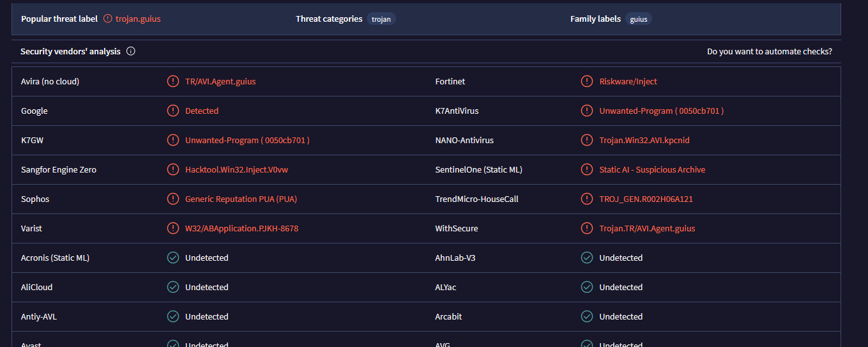868x347 pixels.
Task: Click the 'Sangfor Engine Zero' vendor name
Action: pyautogui.click(x=59, y=169)
